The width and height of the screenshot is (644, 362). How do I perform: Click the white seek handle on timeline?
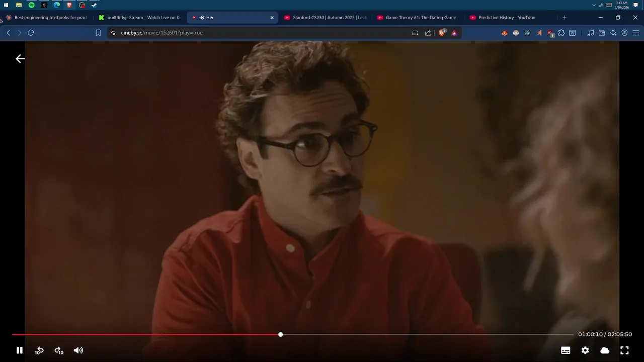[x=280, y=334]
